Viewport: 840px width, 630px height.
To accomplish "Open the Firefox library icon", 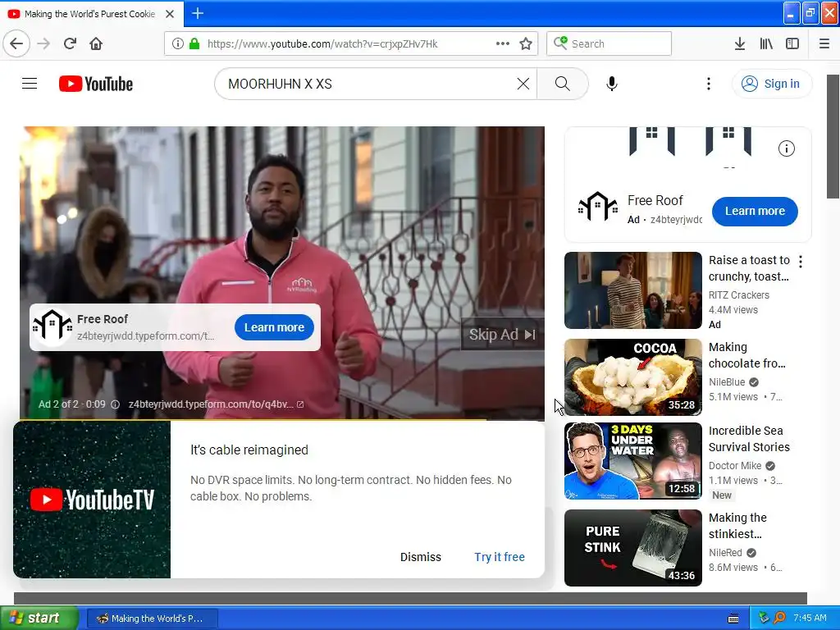I will click(766, 43).
